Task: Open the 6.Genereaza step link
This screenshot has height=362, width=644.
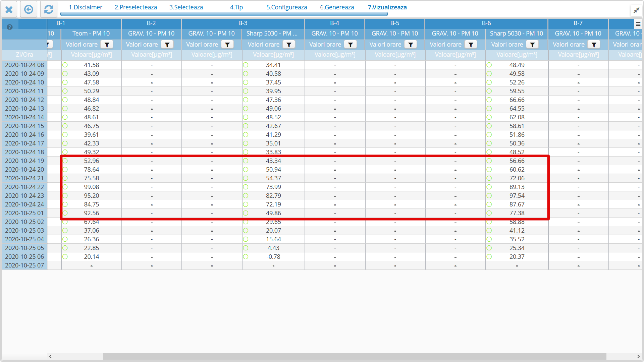Action: (x=337, y=7)
